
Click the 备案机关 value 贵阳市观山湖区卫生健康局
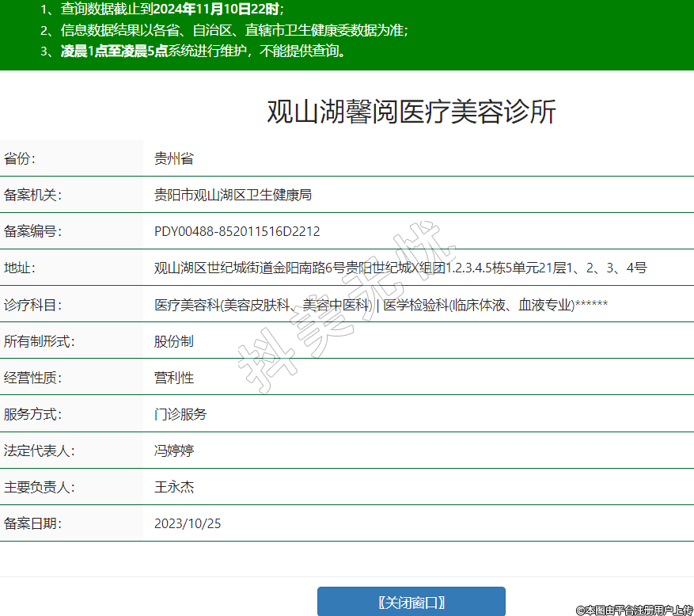pos(233,195)
